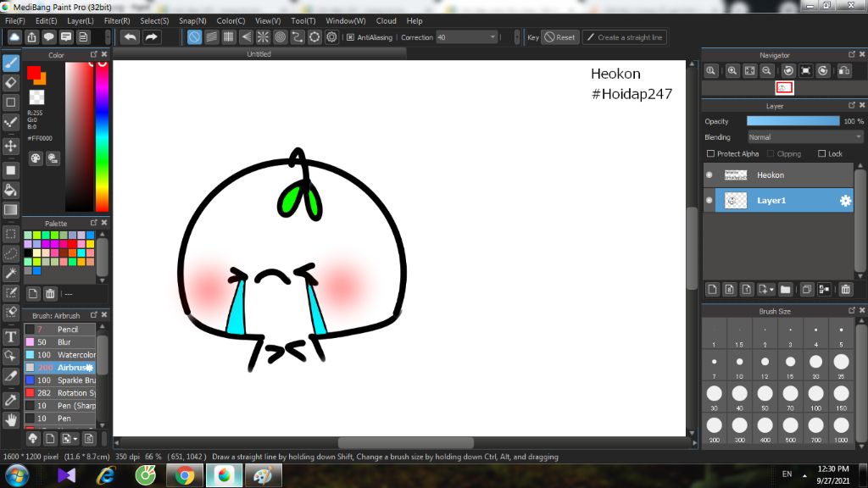Select the Watercolor brush

click(x=60, y=355)
